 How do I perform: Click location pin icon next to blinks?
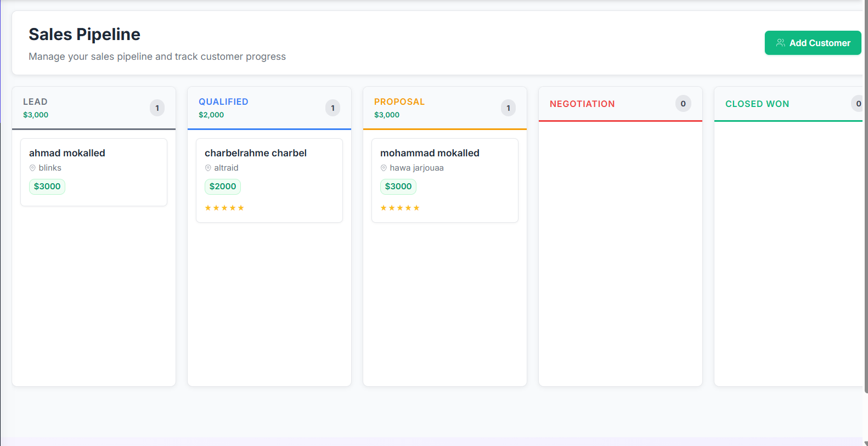[32, 168]
